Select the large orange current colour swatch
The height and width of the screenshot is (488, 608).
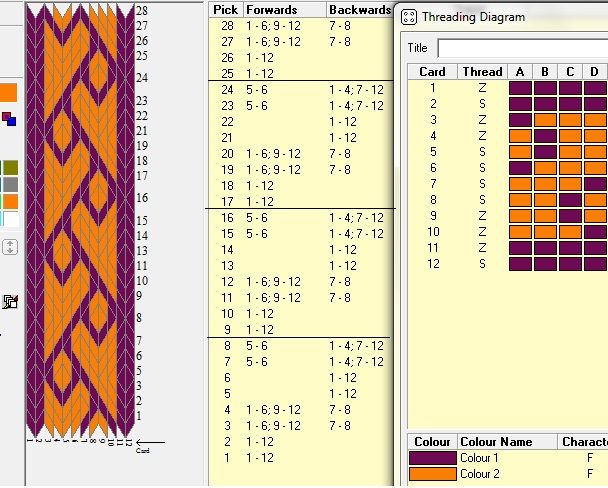(x=9, y=93)
